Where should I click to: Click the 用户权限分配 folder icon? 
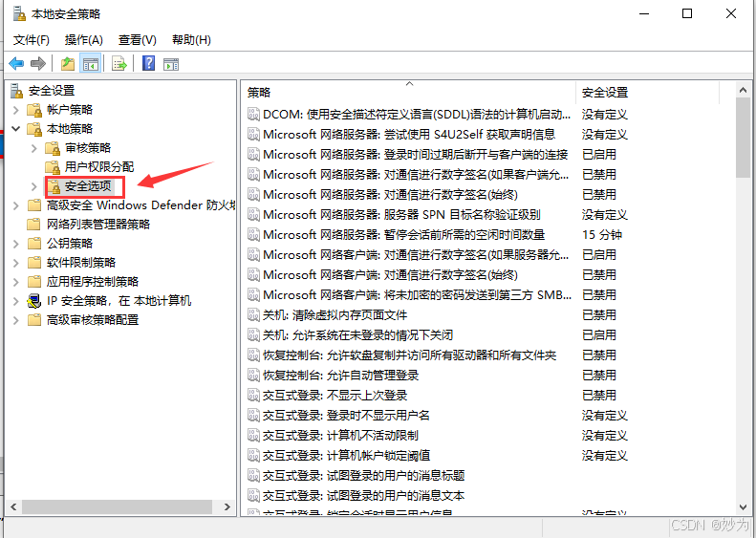point(53,167)
